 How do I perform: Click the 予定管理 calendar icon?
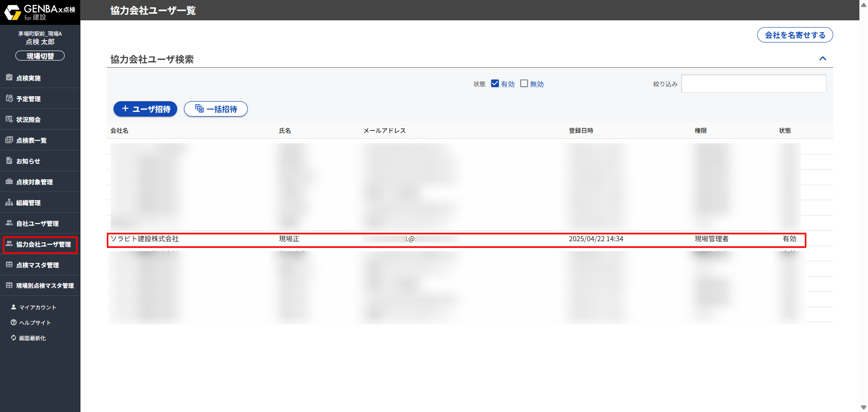[9, 98]
